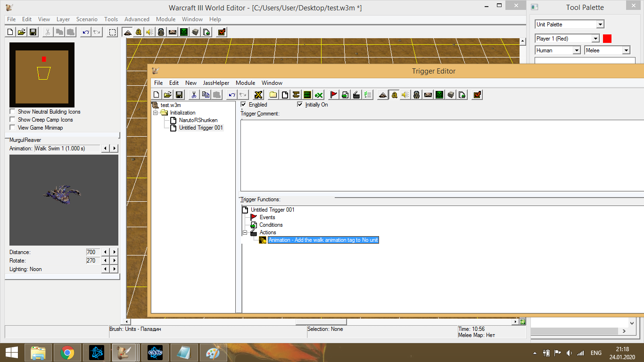
Task: Open Object Editor from Trigger Editor toolbar
Action: pyautogui.click(x=417, y=95)
